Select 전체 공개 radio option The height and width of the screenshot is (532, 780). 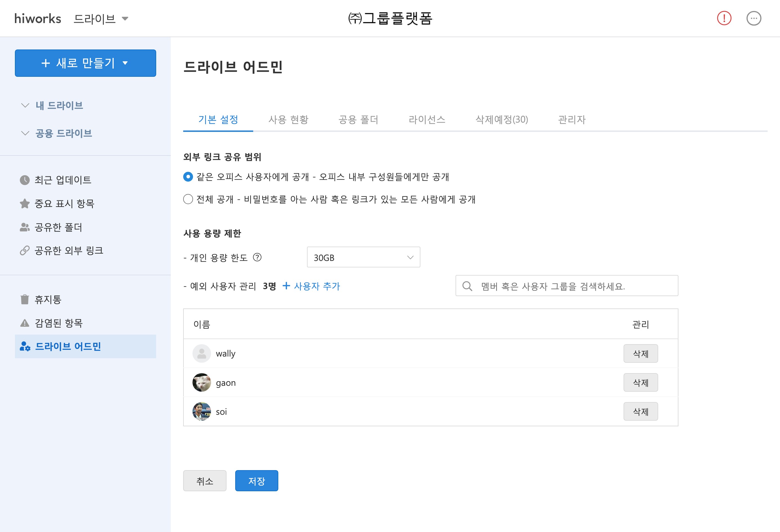[188, 199]
